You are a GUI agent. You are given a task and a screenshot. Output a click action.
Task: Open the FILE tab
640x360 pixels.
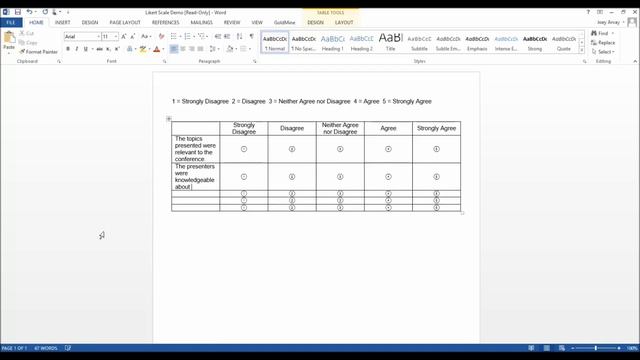click(x=11, y=22)
